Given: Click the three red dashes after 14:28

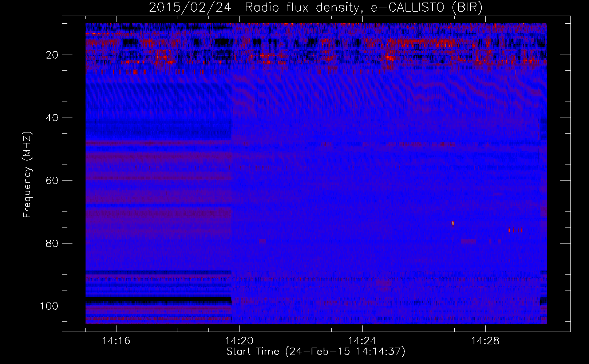Looking at the screenshot, I should [515, 230].
